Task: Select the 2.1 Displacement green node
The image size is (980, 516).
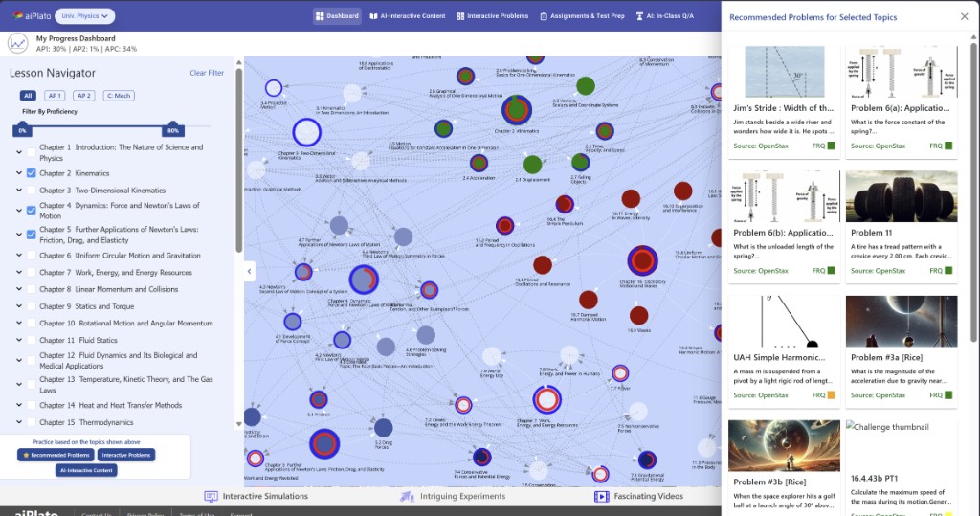Action: 532,165
